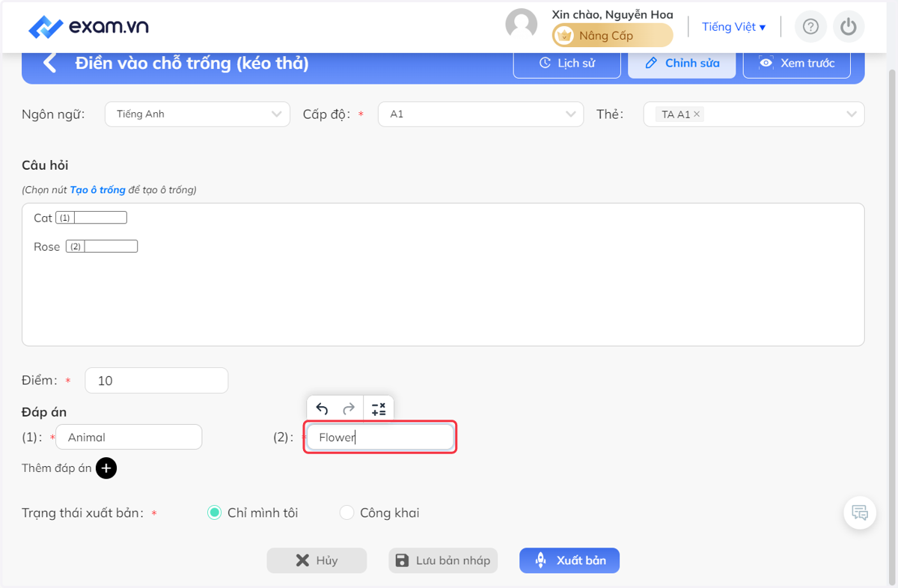Click blank box (2) after Rose
This screenshot has height=588, width=898.
tap(102, 246)
